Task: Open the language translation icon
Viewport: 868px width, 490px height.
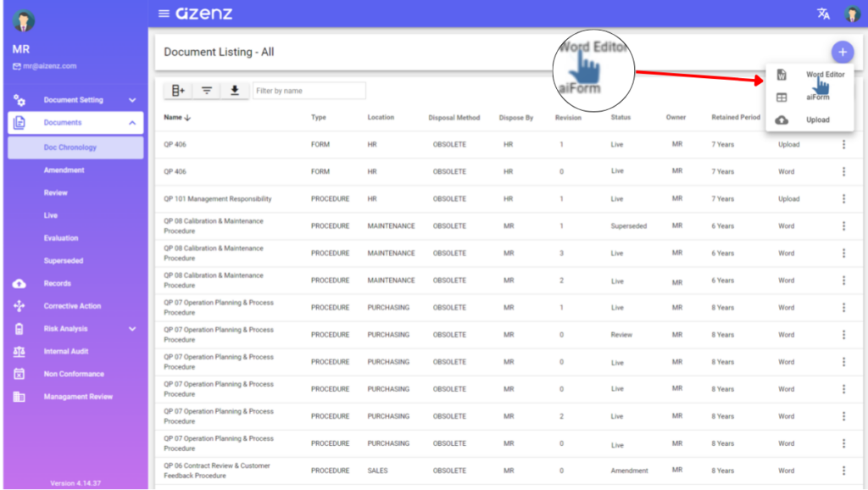Action: [x=823, y=14]
